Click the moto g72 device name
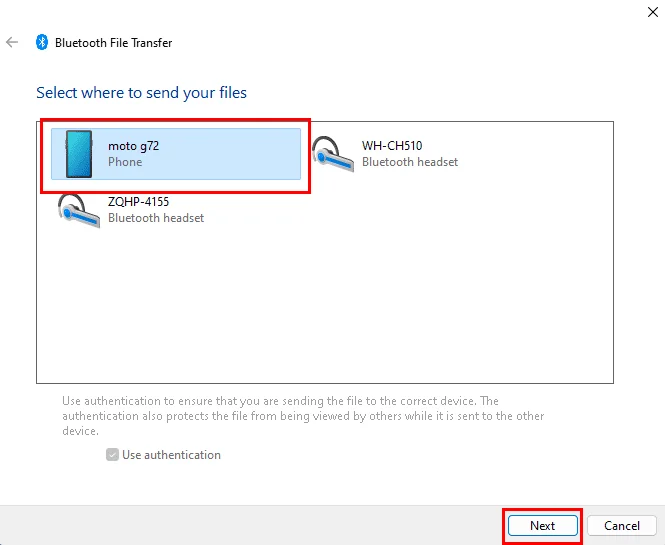Viewport: 665px width, 545px height. [x=134, y=146]
